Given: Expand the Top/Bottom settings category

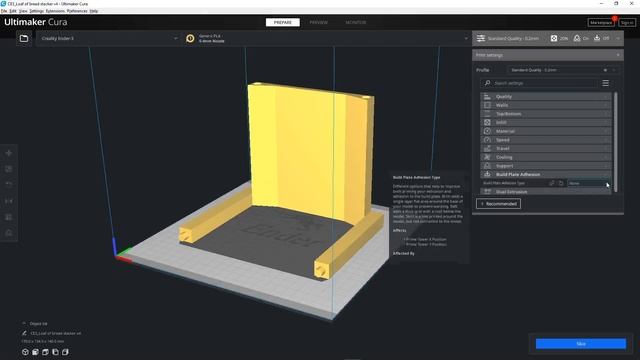Looking at the screenshot, I should click(546, 113).
